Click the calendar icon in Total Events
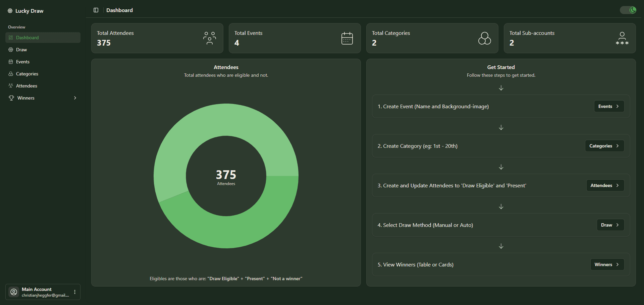Viewport: 644px width, 305px height. click(x=347, y=38)
